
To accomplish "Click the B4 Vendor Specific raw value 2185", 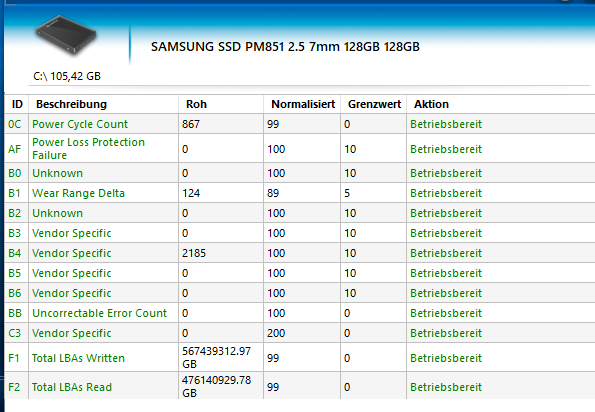I will pyautogui.click(x=194, y=253).
